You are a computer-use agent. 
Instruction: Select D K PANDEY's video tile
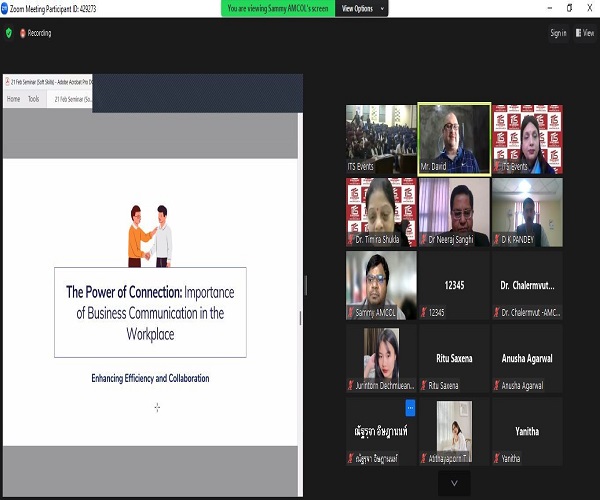click(527, 212)
